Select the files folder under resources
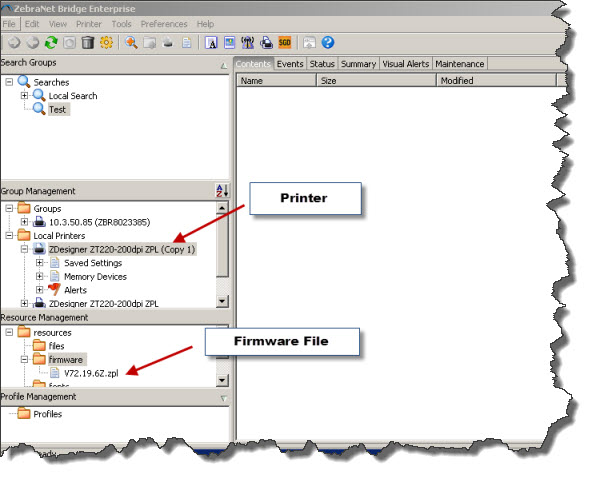594x480 pixels. tap(56, 346)
